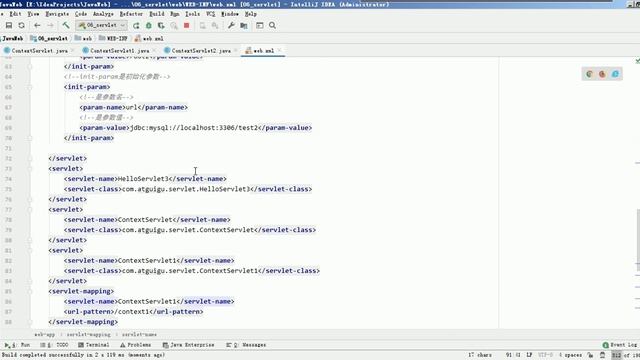Click the web-app breadcrumb below editor

pyautogui.click(x=44, y=334)
